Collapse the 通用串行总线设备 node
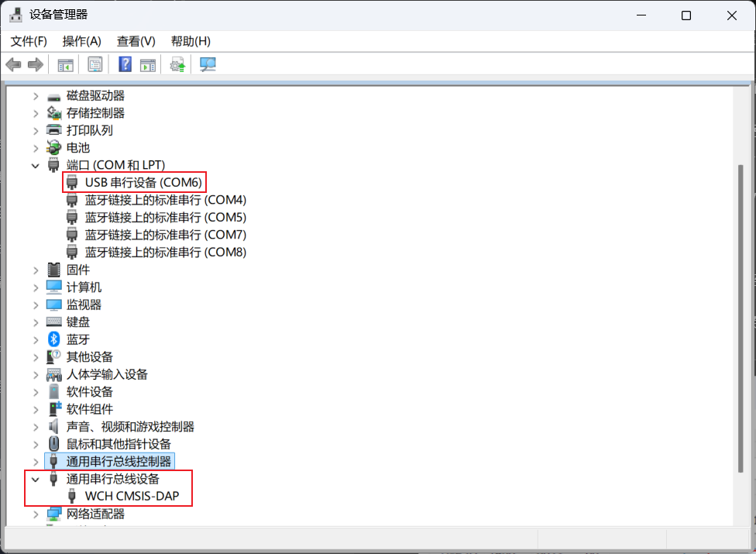Viewport: 756px width, 554px height. tap(36, 479)
